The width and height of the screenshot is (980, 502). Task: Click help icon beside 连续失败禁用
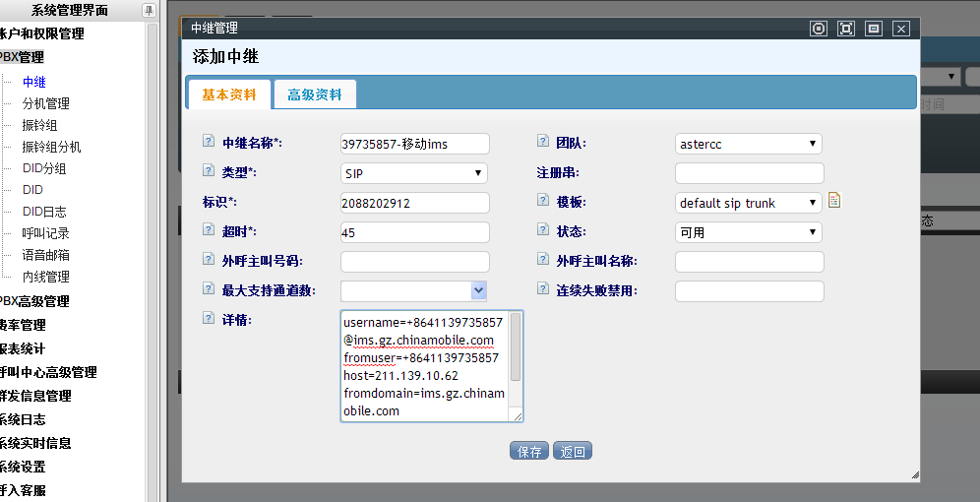(542, 289)
